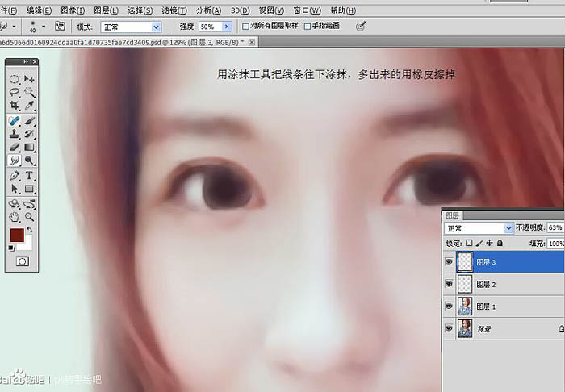Select the Crop tool
The image size is (565, 392).
click(14, 106)
